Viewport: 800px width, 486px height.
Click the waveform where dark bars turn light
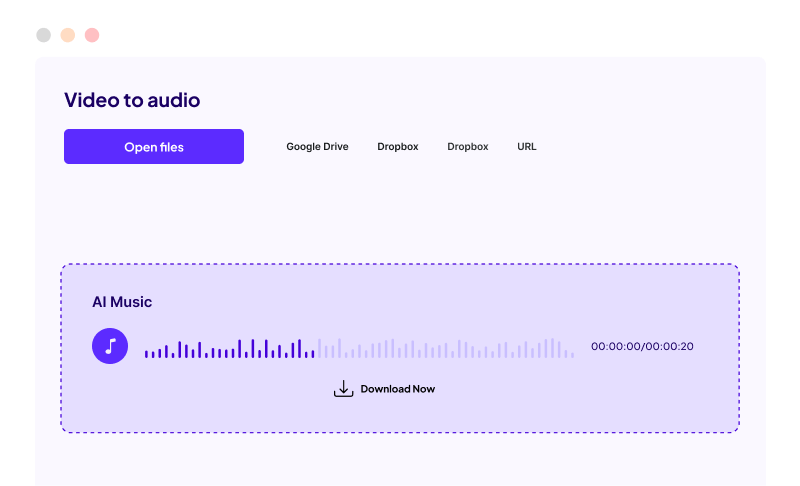point(316,349)
